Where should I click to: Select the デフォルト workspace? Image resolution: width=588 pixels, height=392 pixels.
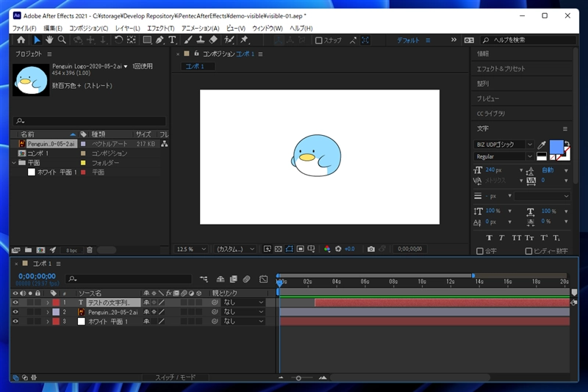click(x=408, y=40)
